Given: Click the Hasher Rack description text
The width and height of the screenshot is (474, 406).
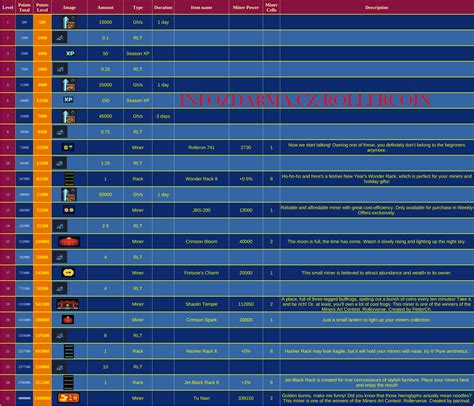Looking at the screenshot, I should pos(376,351).
